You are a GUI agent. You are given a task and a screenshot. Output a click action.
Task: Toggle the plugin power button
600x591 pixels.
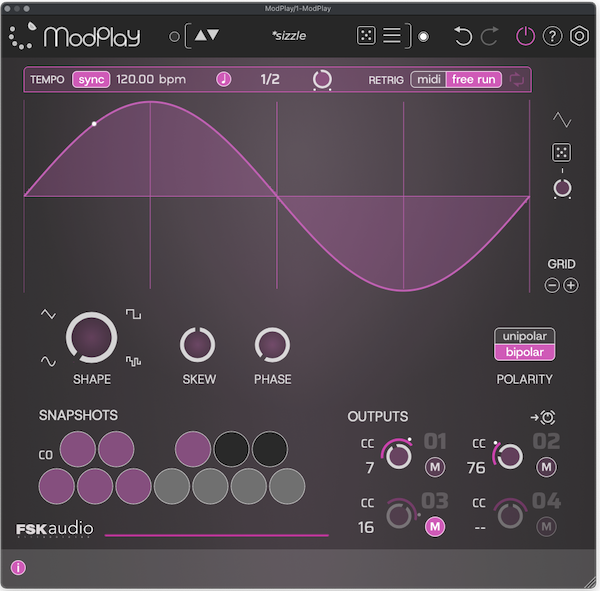click(525, 36)
